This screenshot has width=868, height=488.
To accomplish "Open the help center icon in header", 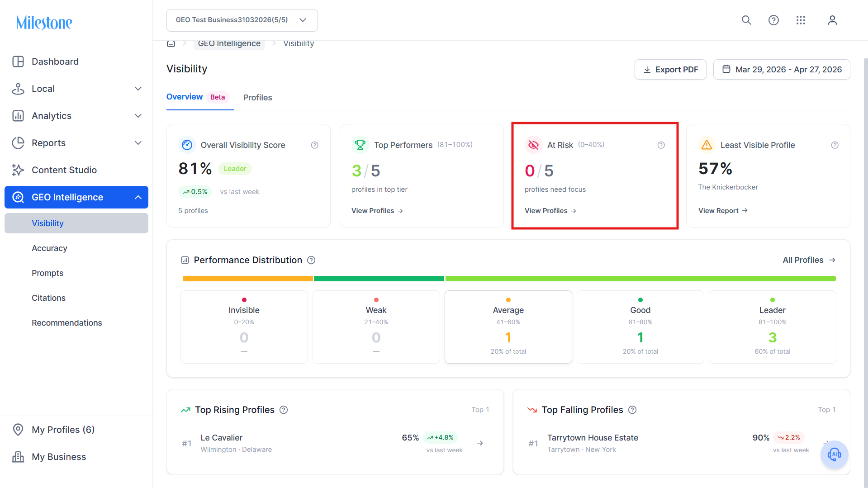I will click(773, 20).
